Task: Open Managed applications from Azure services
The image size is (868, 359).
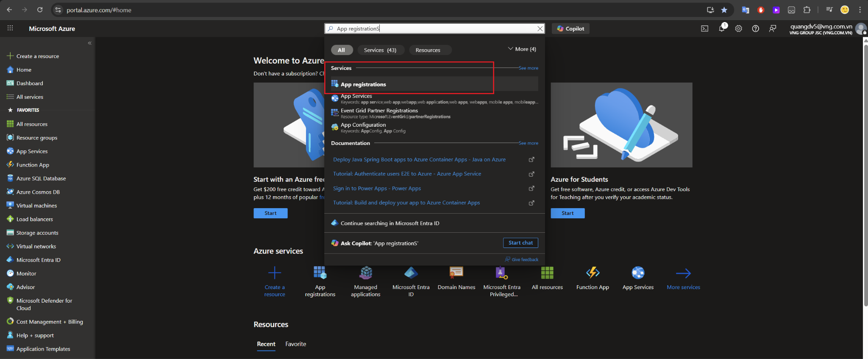Action: tap(366, 281)
